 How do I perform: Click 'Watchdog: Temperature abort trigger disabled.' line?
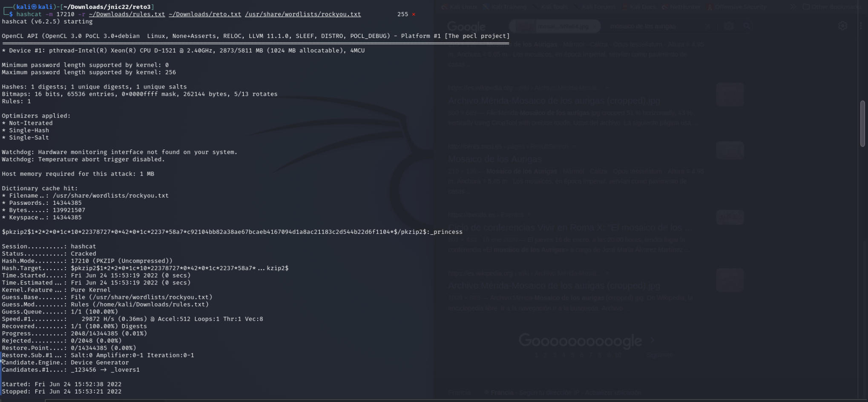tap(83, 159)
